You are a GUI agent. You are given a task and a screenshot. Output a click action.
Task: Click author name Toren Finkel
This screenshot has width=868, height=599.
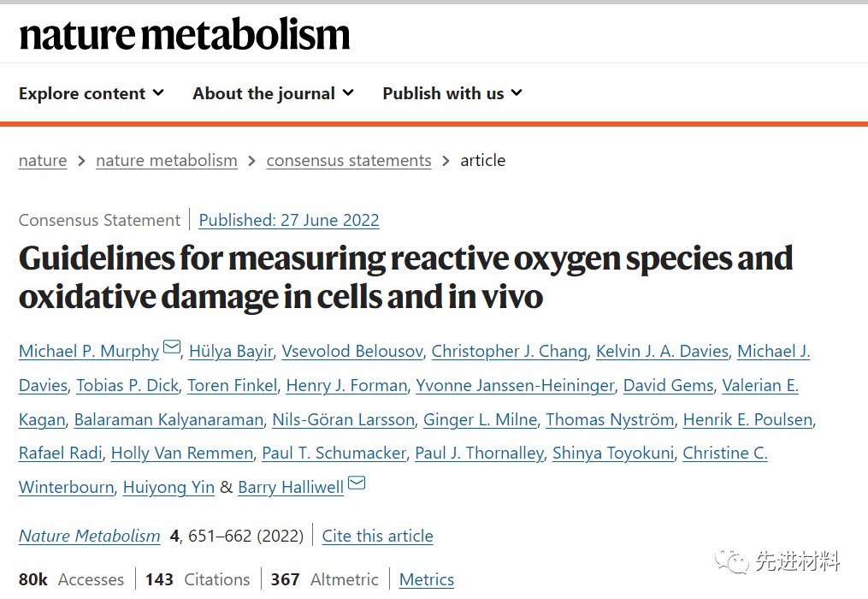tap(233, 385)
